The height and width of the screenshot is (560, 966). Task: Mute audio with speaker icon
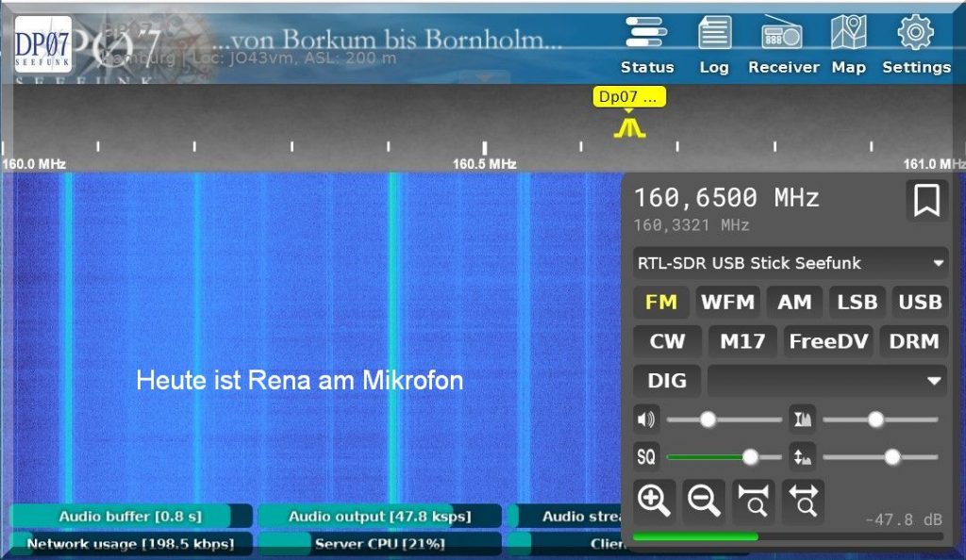[646, 420]
